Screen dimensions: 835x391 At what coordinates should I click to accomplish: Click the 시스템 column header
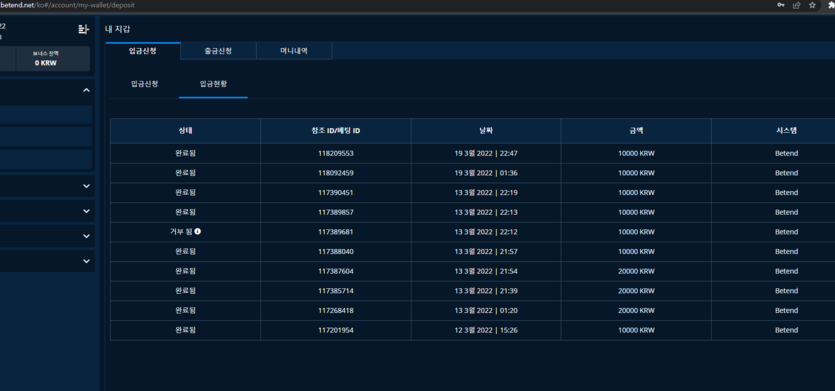[786, 131]
